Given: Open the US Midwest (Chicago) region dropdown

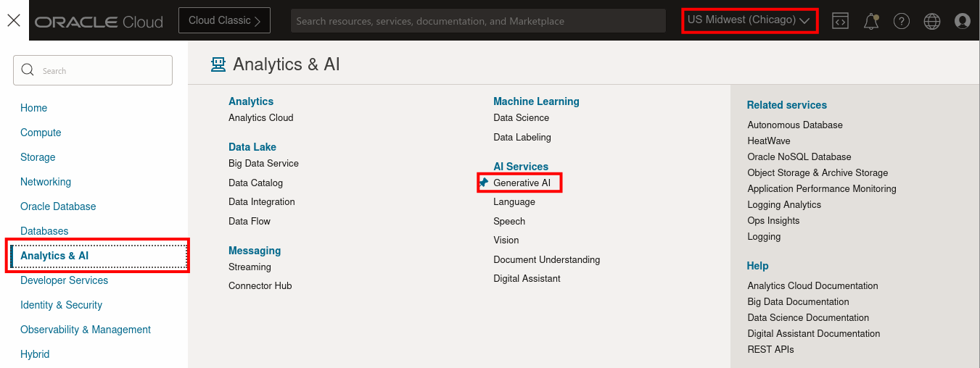Looking at the screenshot, I should click(x=749, y=20).
